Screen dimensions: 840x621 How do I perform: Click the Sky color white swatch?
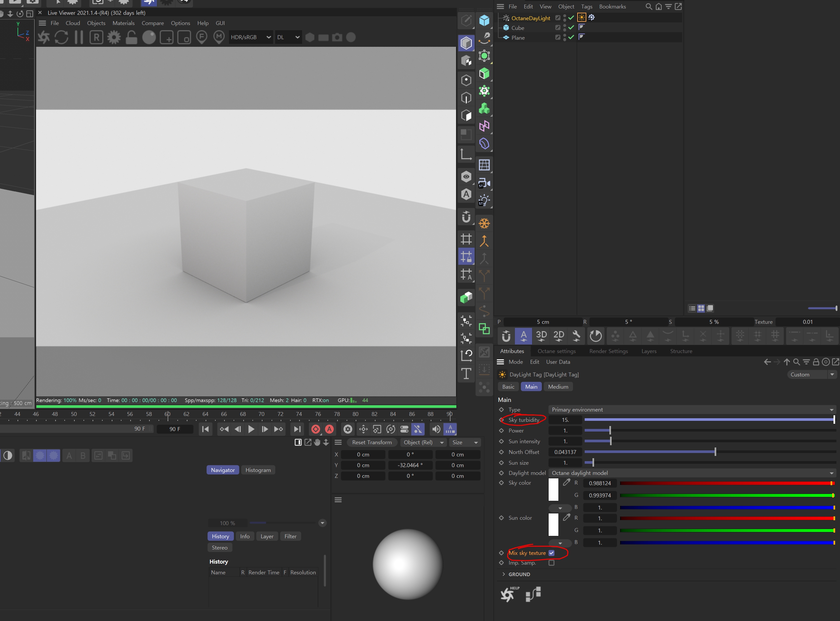(554, 489)
